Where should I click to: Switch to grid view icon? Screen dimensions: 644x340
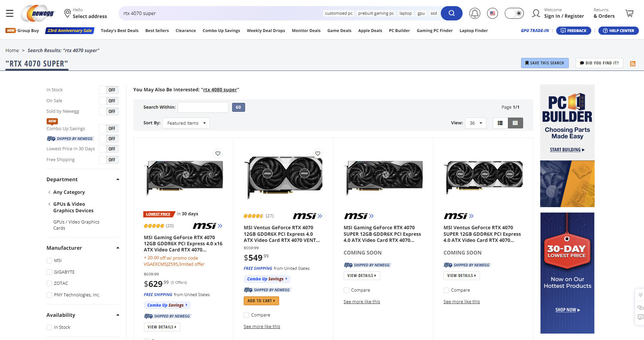pos(515,123)
